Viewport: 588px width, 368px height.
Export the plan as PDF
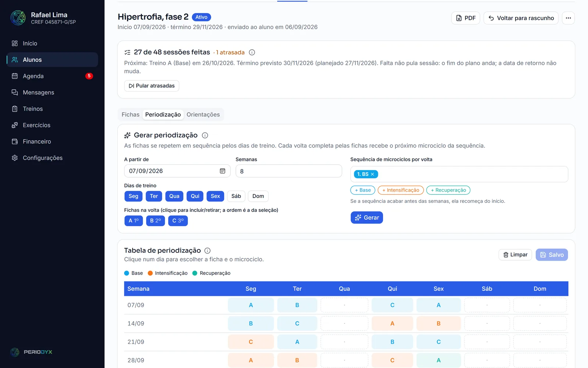466,18
